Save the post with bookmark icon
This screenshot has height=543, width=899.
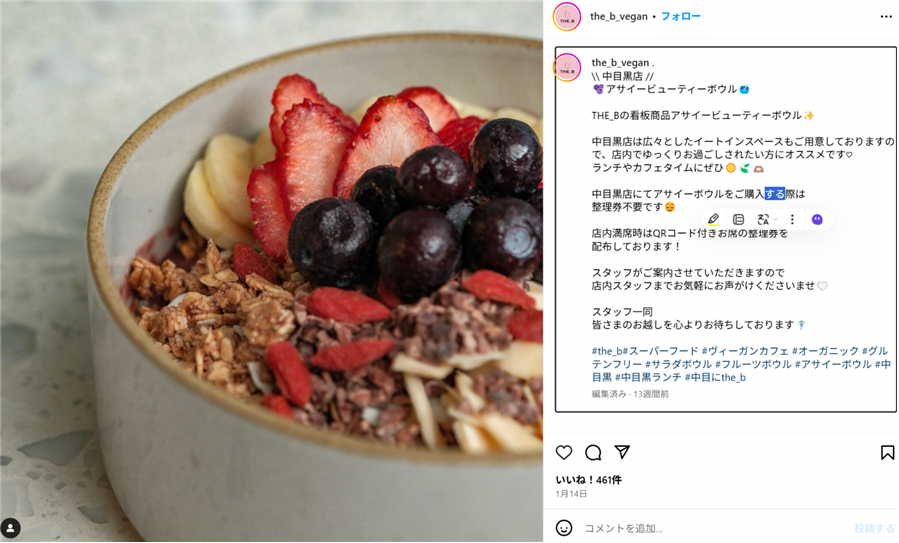click(x=887, y=452)
